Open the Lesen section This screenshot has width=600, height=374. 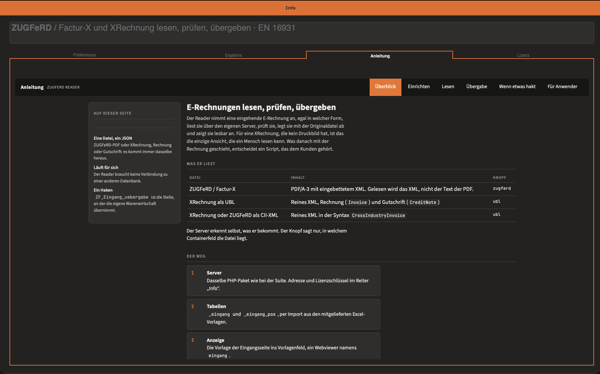tap(448, 87)
